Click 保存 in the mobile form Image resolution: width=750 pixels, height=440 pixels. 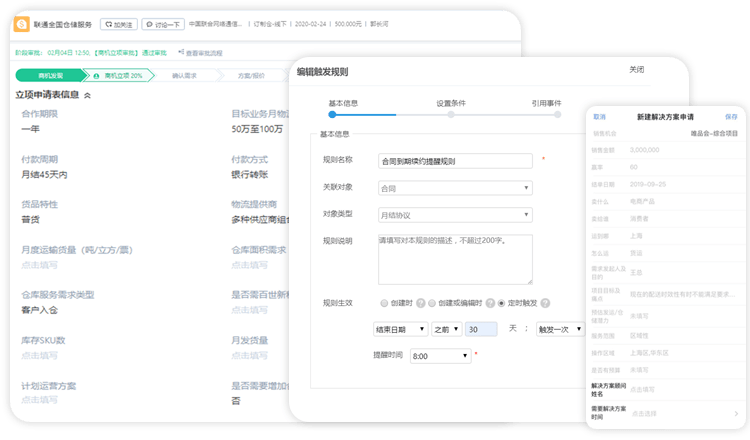click(731, 117)
